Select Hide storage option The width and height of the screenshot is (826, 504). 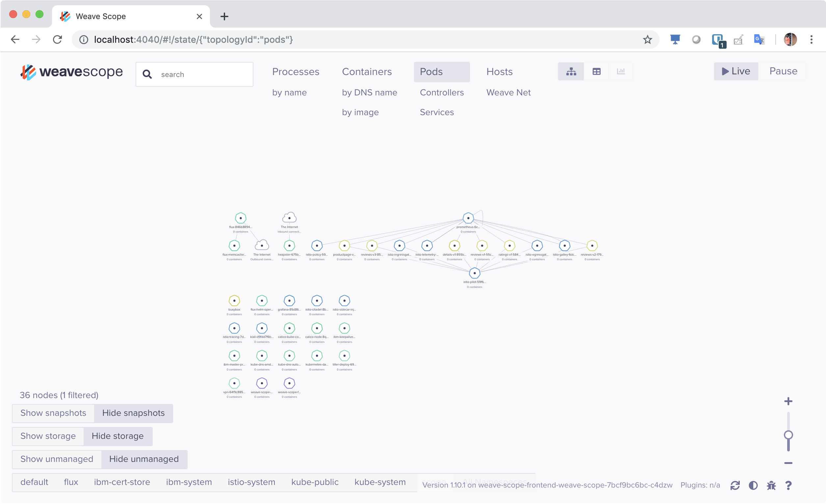[118, 436]
